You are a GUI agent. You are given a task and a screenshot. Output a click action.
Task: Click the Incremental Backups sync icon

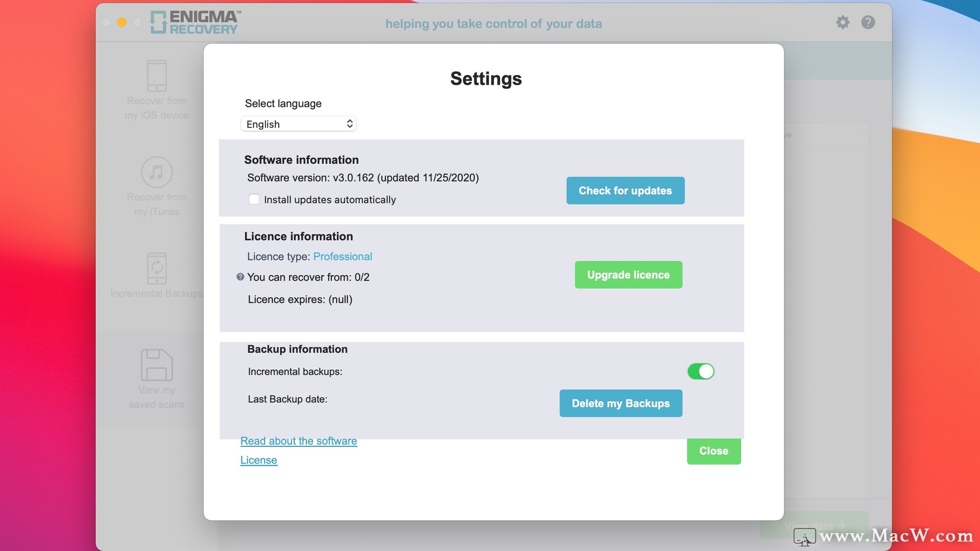[157, 268]
